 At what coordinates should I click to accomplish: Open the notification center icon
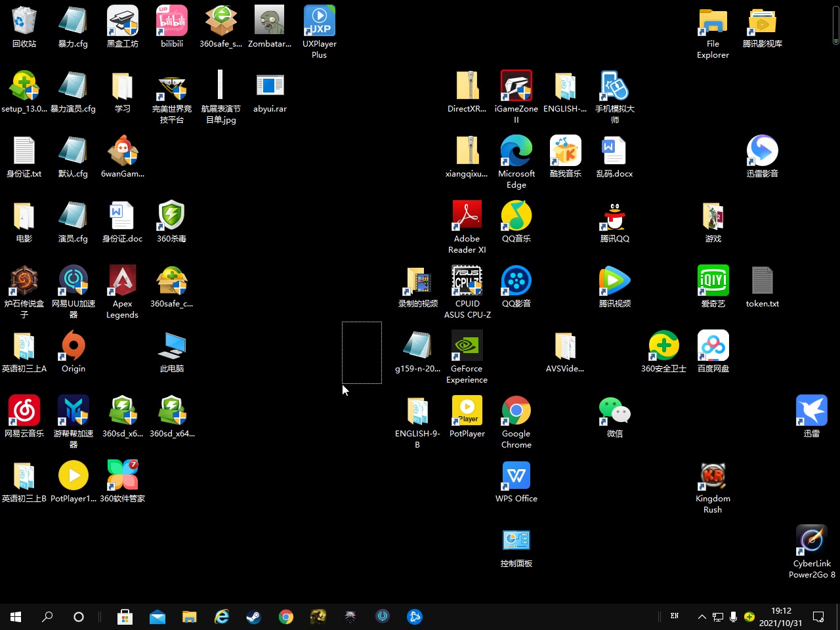(819, 617)
